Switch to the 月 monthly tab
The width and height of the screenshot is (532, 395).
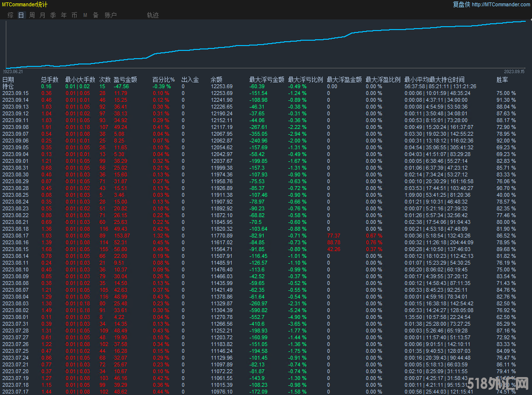pos(42,15)
